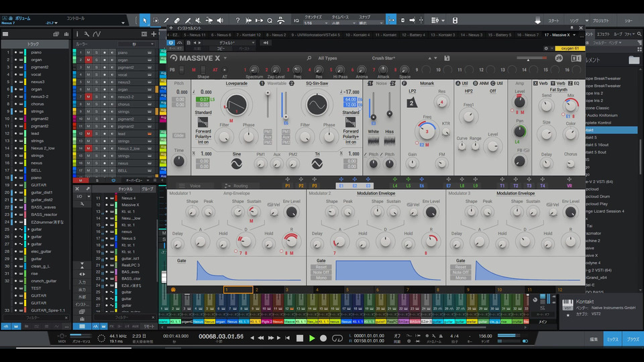The image size is (644, 362).
Task: Click the download arrow icon
Action: 537,21
